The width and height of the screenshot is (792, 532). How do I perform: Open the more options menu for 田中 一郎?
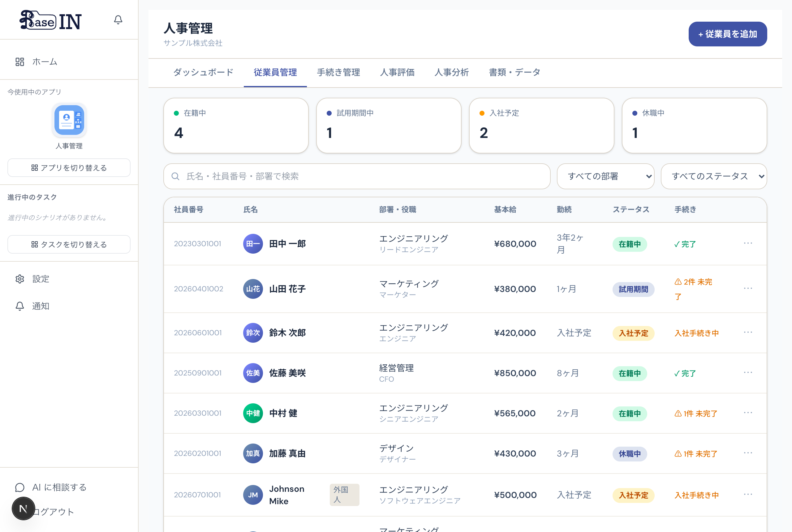pos(747,243)
